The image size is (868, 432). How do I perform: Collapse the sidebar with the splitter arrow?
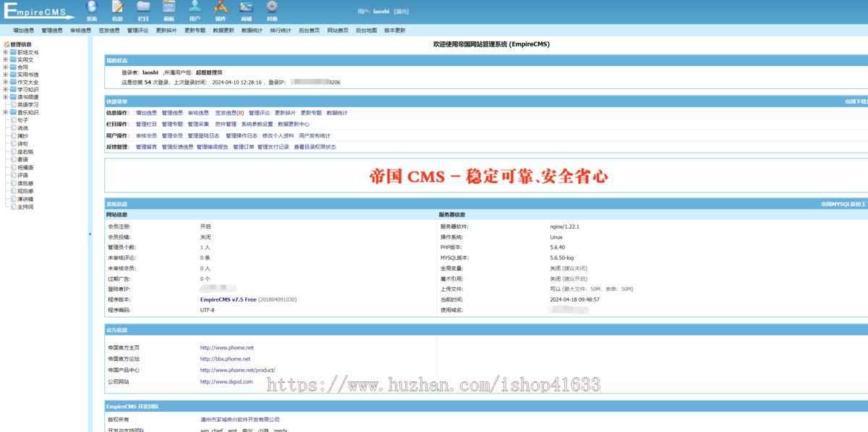point(90,234)
